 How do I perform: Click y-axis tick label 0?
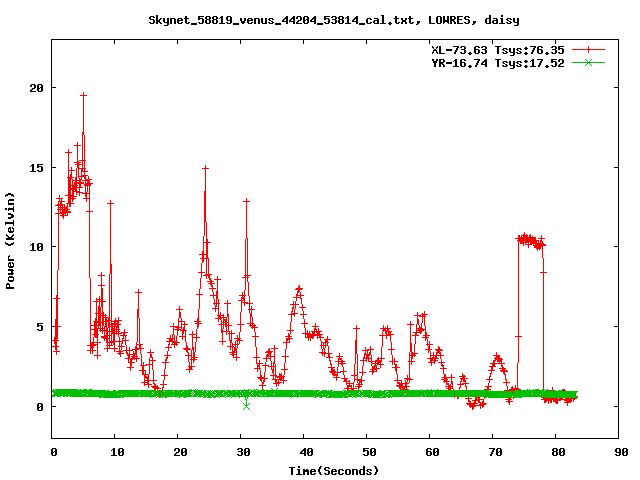pos(40,407)
